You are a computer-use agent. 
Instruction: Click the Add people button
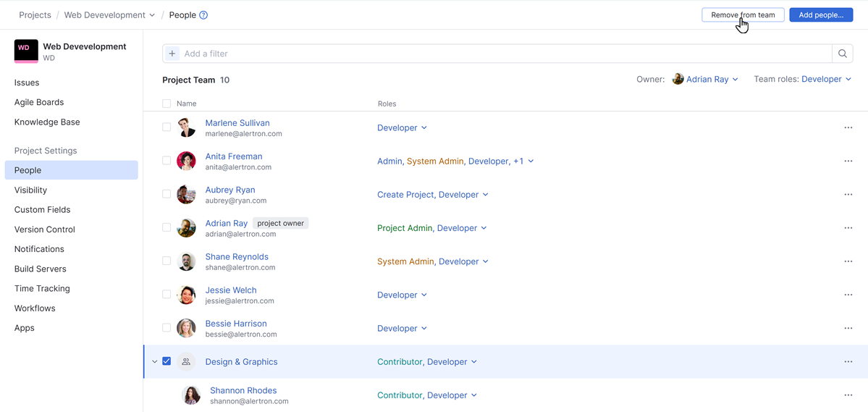[x=820, y=15]
